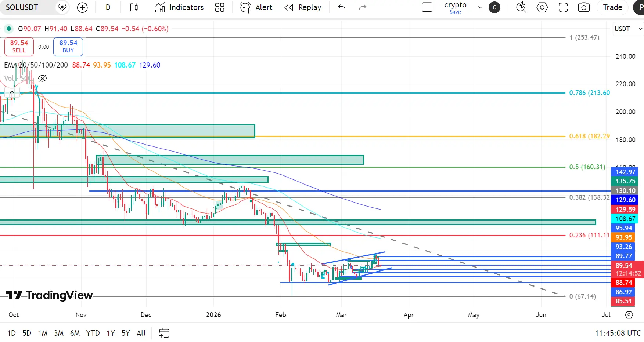The image size is (644, 342).
Task: Select the 6M time range
Action: tap(75, 333)
